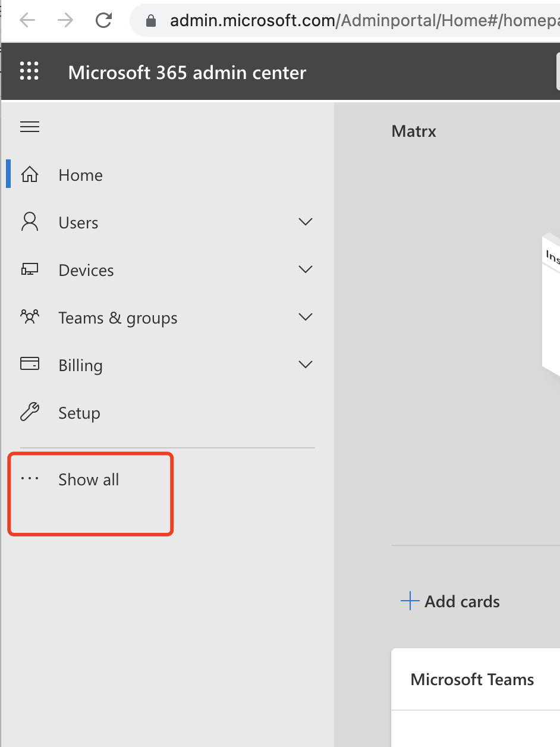Click the Setup wrench icon

(x=30, y=412)
